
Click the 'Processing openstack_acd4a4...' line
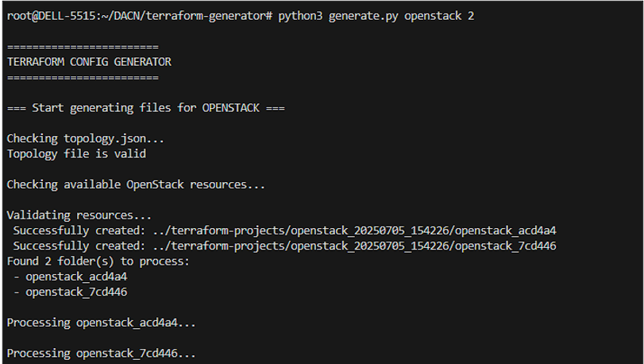tap(102, 323)
